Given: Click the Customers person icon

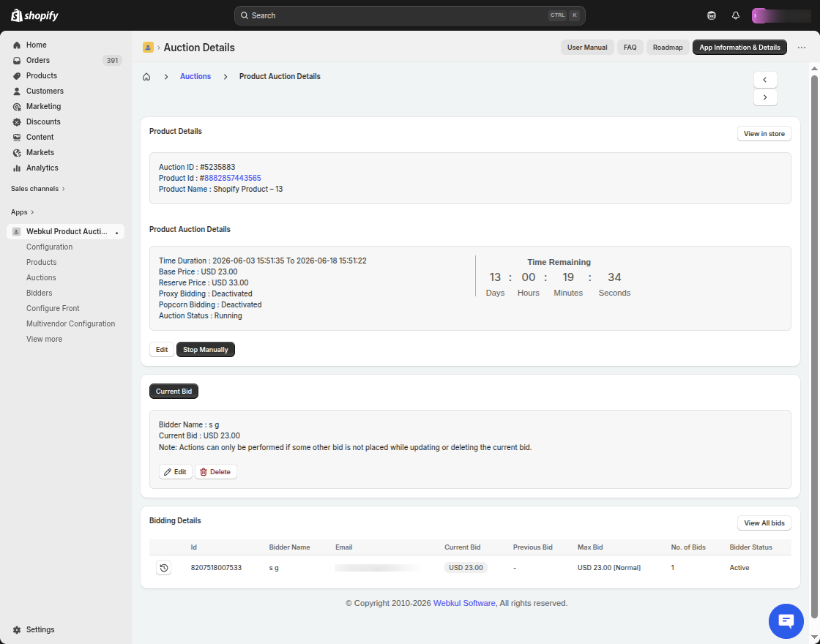Looking at the screenshot, I should (17, 91).
